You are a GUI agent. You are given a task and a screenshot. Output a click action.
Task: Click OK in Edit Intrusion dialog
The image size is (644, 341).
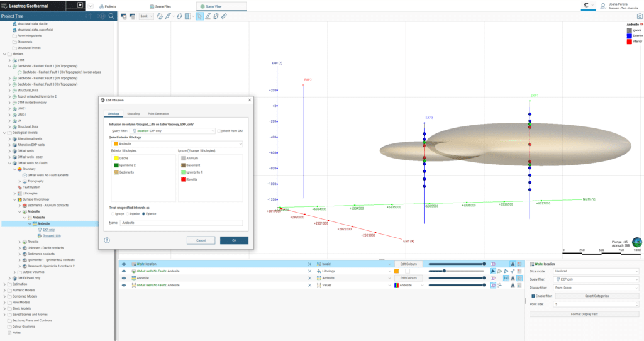[234, 240]
